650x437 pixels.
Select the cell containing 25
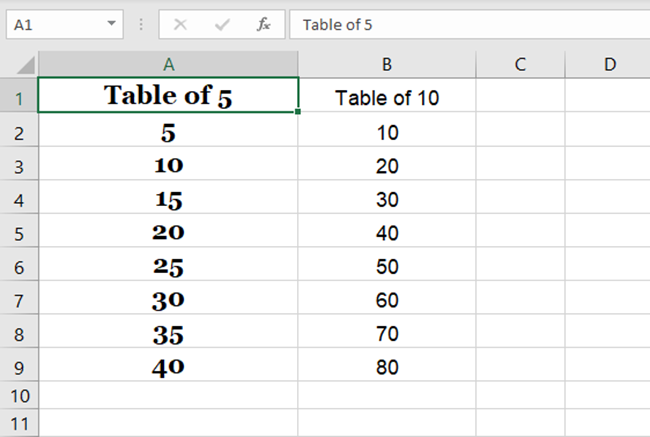coord(168,266)
